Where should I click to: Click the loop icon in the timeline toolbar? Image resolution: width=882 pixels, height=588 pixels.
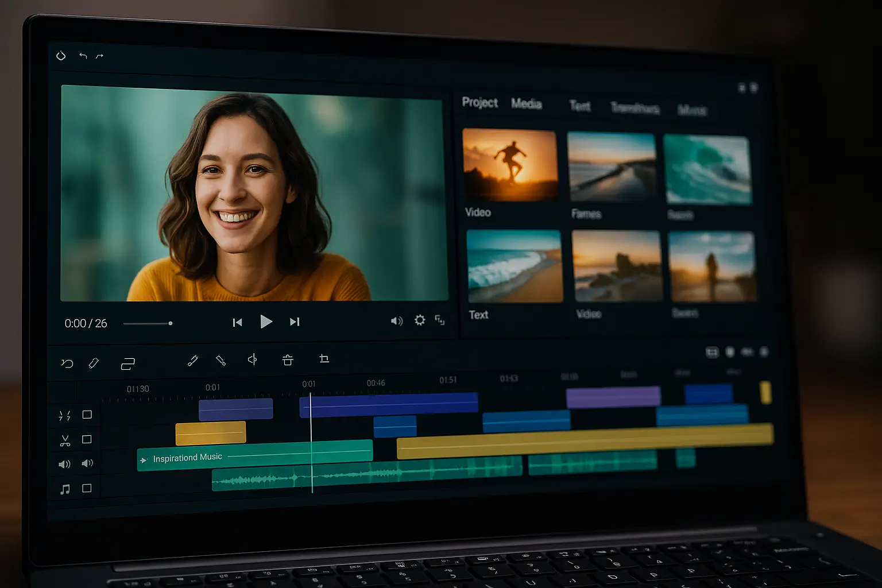tap(127, 363)
